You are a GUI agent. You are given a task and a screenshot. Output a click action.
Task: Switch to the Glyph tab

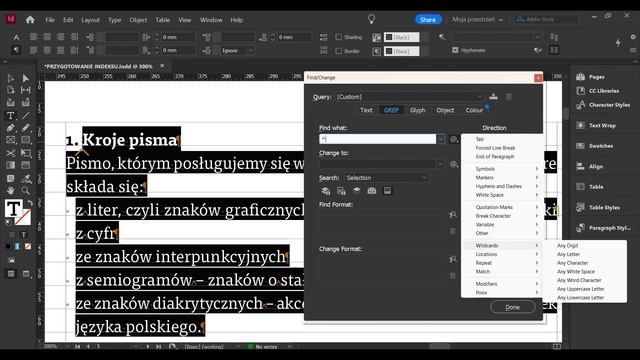418,110
